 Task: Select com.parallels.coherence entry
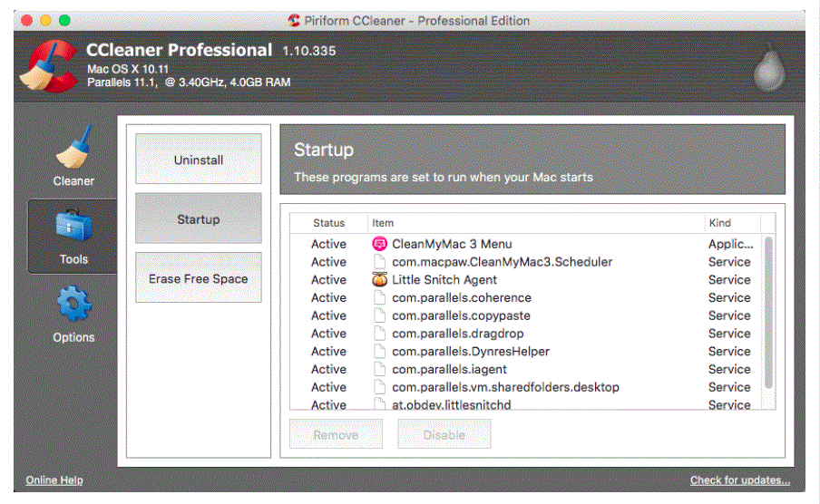point(526,297)
